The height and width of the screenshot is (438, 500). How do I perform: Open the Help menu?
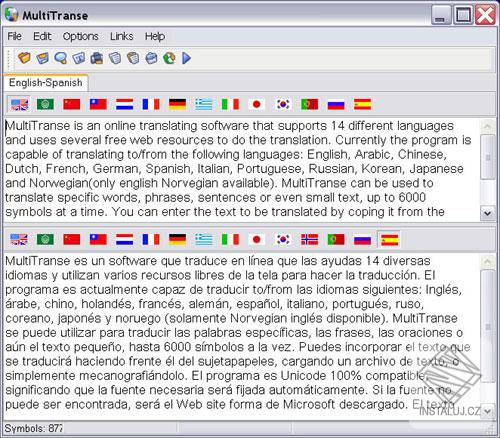155,36
